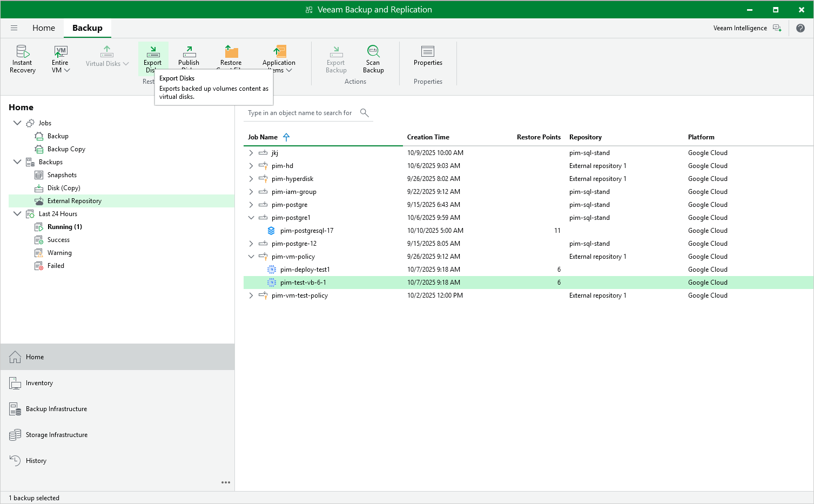Screen dimensions: 814x504
Task: Select the External Repository node
Action: pos(122,201)
